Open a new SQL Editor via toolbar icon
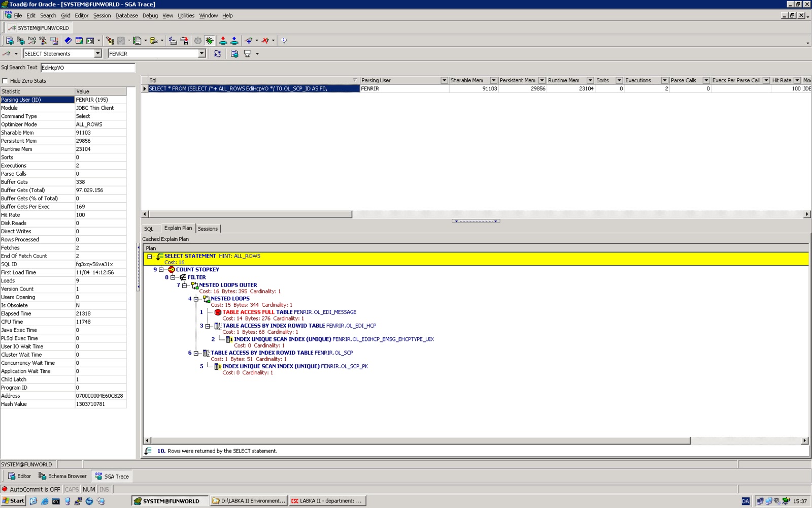 coord(9,41)
